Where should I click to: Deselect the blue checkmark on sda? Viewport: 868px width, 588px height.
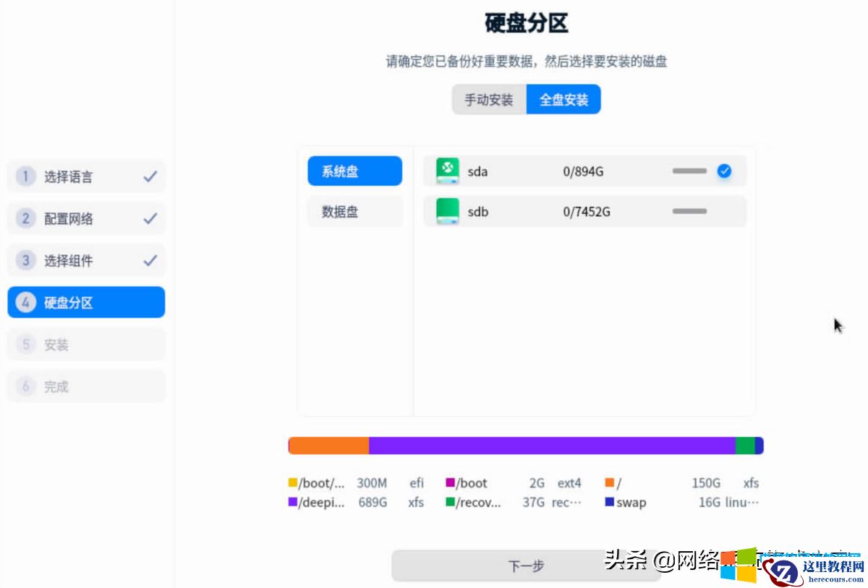724,171
